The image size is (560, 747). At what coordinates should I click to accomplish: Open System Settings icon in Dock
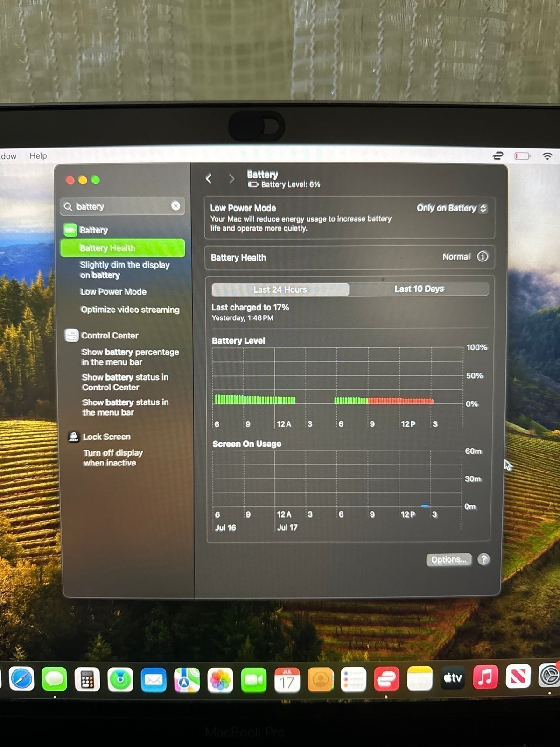point(549,675)
